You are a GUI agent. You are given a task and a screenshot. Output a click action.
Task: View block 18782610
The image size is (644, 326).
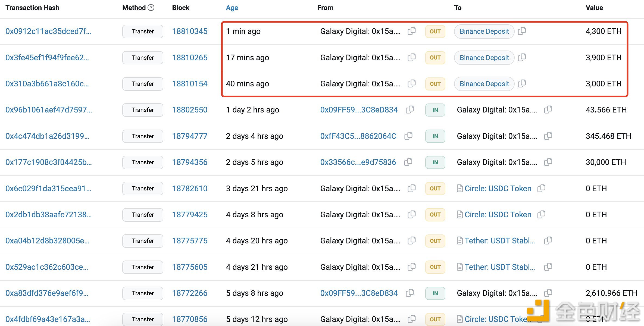click(190, 189)
